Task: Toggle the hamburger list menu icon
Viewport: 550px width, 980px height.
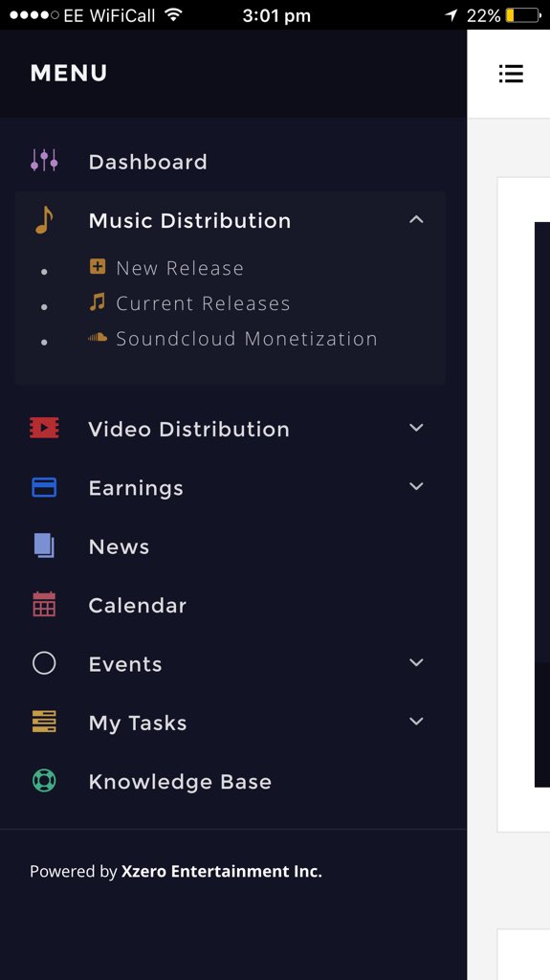Action: [511, 74]
